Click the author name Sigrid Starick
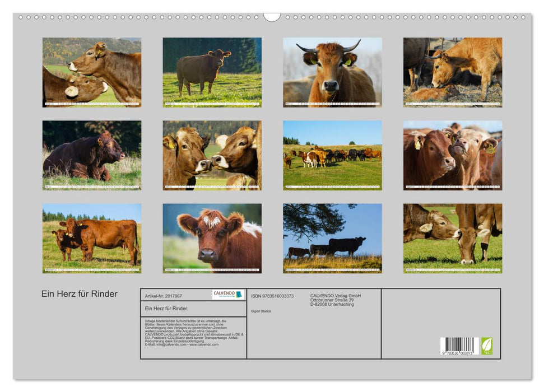This screenshot has height=392, width=544. point(261,311)
